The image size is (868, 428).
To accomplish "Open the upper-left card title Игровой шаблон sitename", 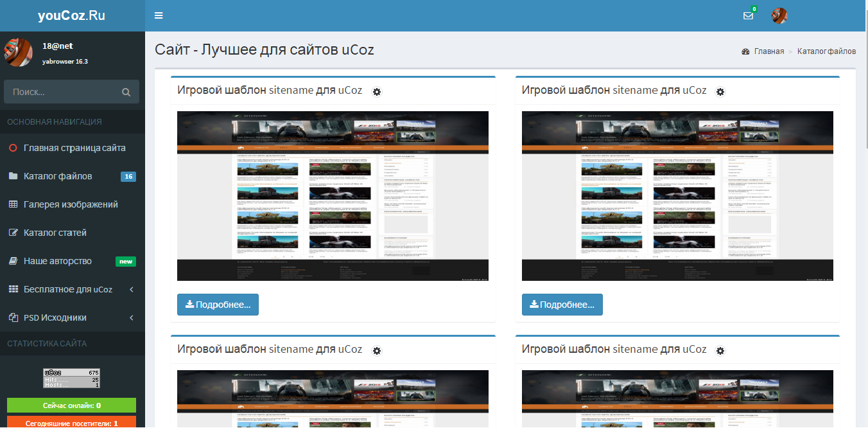I will (x=270, y=91).
